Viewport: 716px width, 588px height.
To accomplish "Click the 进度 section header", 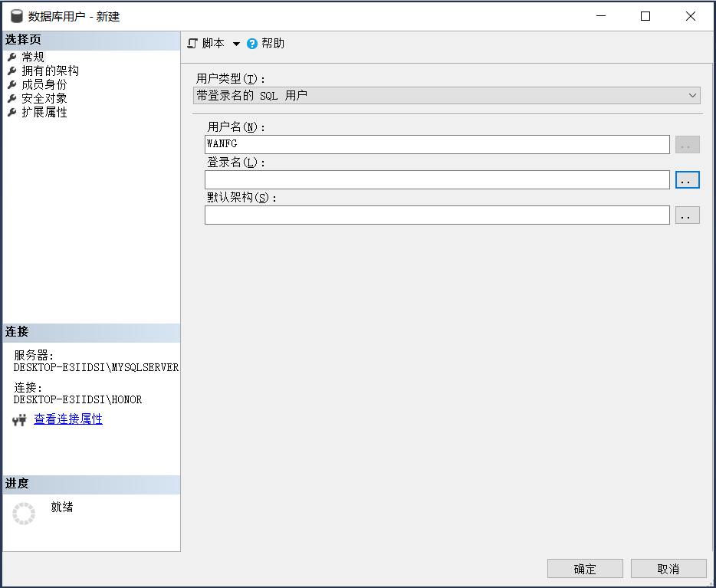I will pos(91,484).
